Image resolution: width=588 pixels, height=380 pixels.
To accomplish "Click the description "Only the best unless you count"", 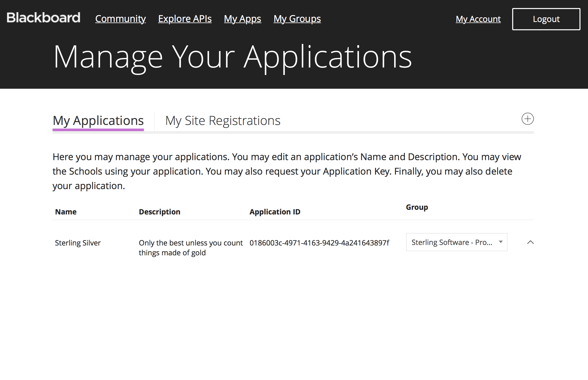I will pyautogui.click(x=191, y=243).
